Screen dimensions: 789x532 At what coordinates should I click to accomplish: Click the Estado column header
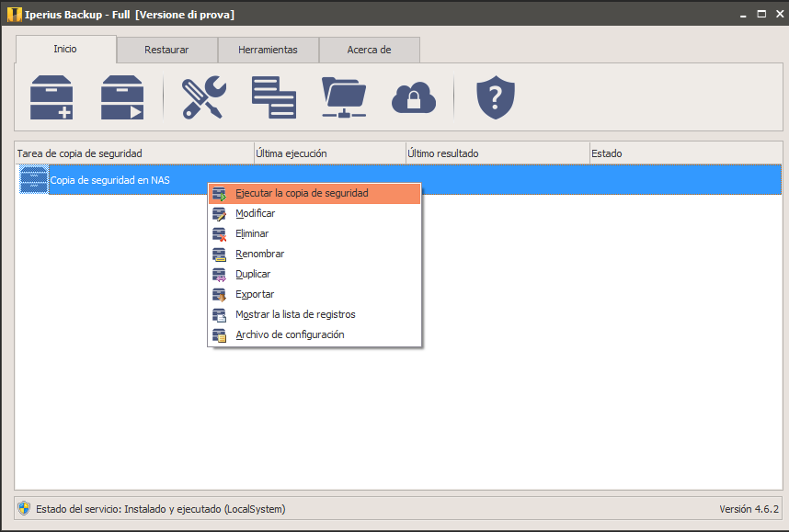pos(686,153)
